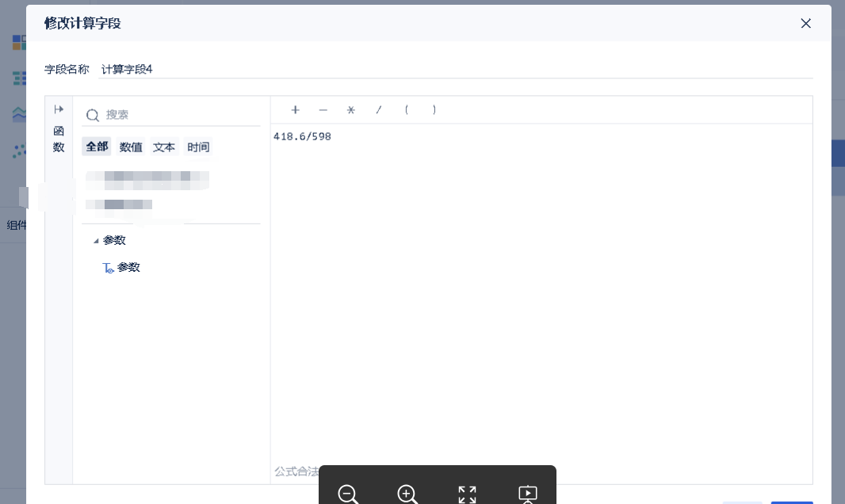Close the 修改计算字段 dialog
Viewport: 845px width, 504px height.
point(805,23)
